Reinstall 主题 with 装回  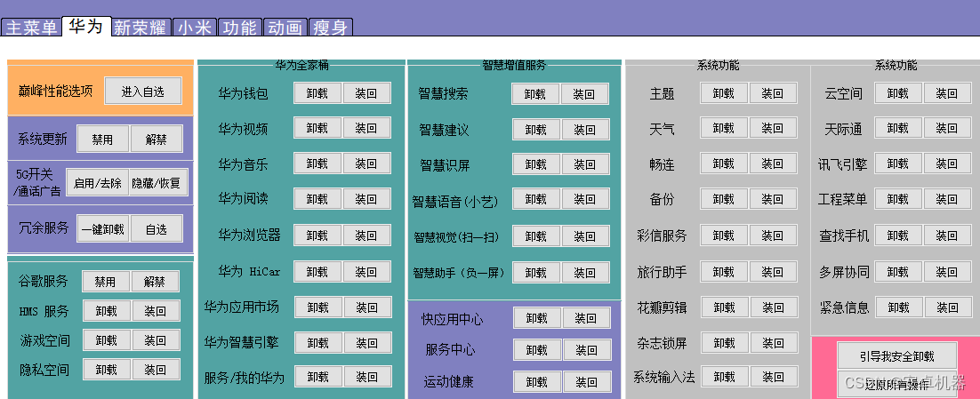[774, 93]
